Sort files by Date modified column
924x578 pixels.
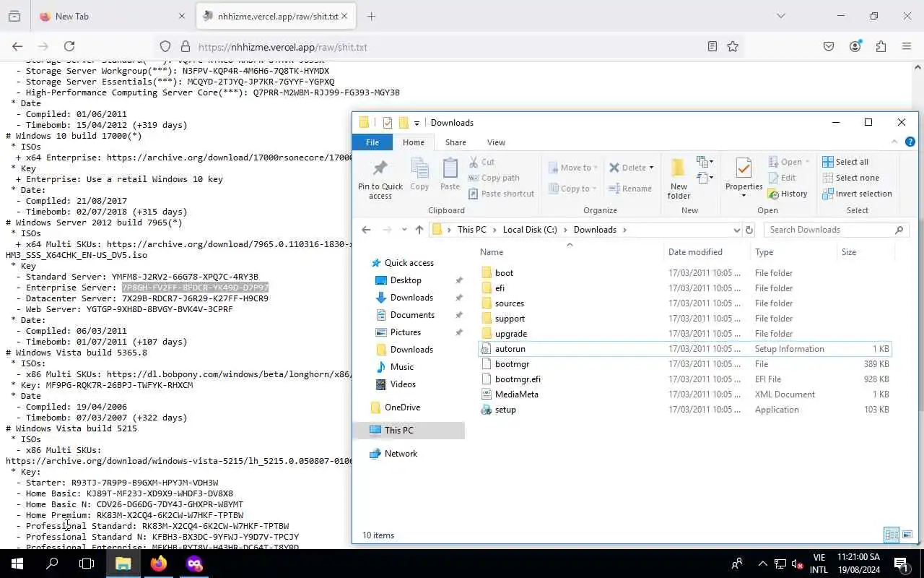[695, 252]
